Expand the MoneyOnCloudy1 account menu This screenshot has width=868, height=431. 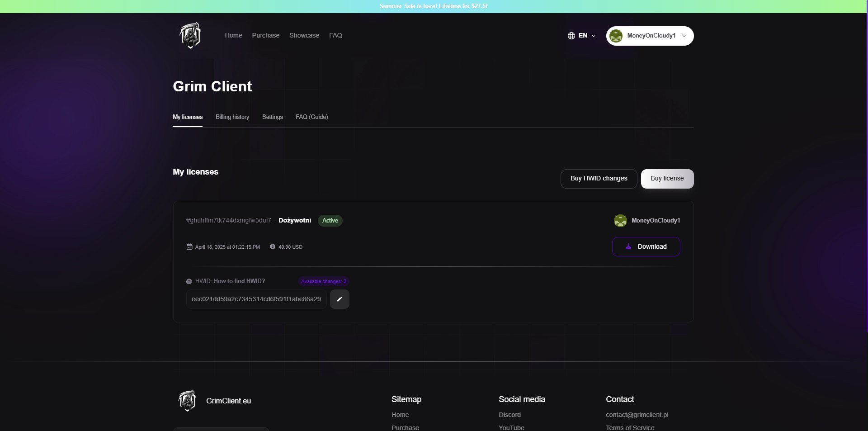[x=650, y=36]
